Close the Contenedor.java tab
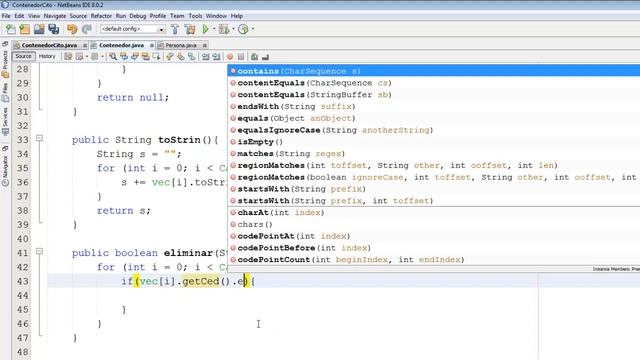640x360 pixels. click(x=152, y=45)
